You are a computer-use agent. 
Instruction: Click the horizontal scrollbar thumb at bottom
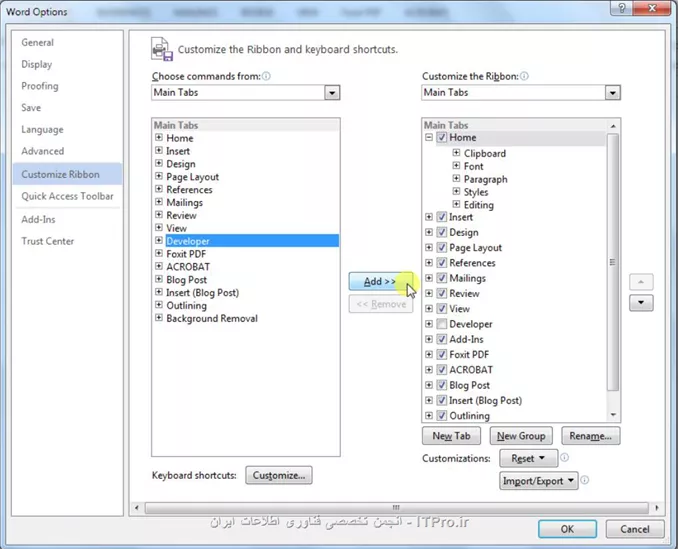point(396,508)
